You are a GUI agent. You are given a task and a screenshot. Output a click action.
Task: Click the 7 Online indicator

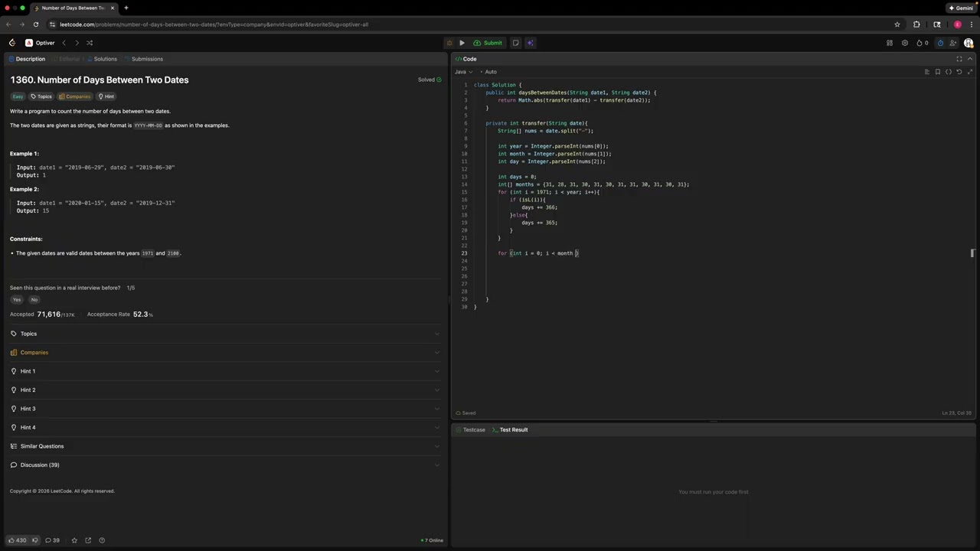point(433,540)
